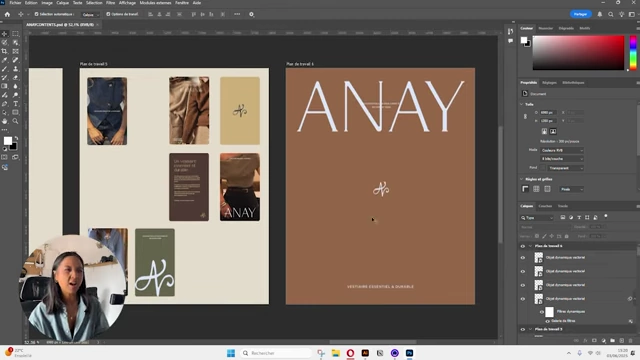This screenshot has width=640, height=360.
Task: Open the Calque auto-select dropdown
Action: (x=90, y=15)
